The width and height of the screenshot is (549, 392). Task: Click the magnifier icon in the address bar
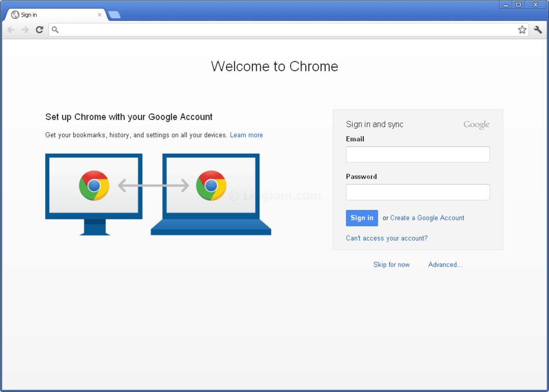[55, 29]
